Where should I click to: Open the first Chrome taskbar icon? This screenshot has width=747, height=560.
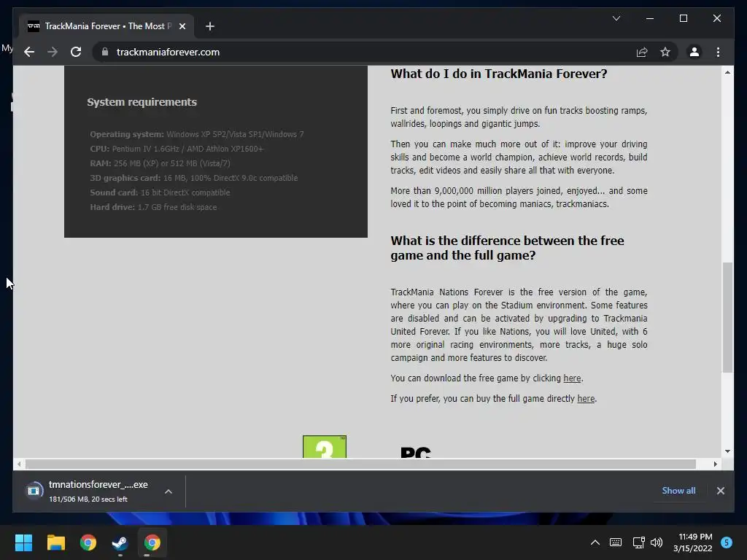pos(88,542)
